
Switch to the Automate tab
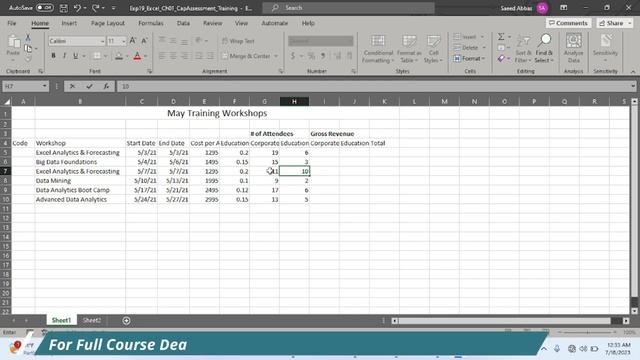[x=274, y=23]
